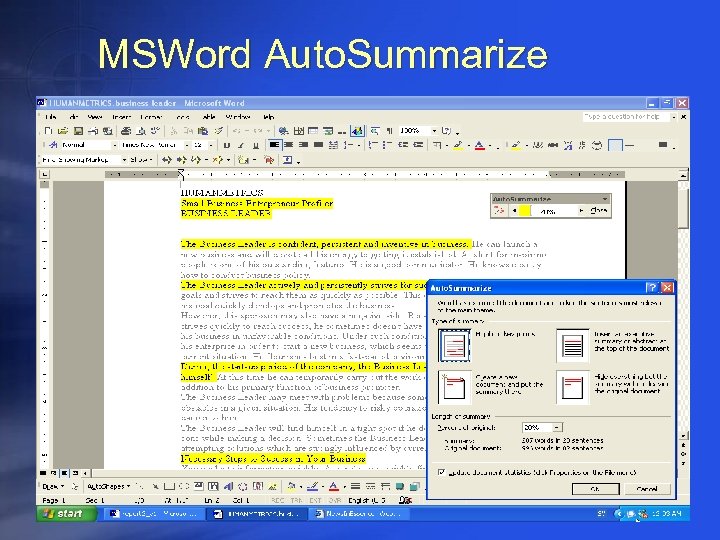Toggle the Show/Hide paragraph marks icon
Screen dimensions: 720x540
tap(389, 131)
